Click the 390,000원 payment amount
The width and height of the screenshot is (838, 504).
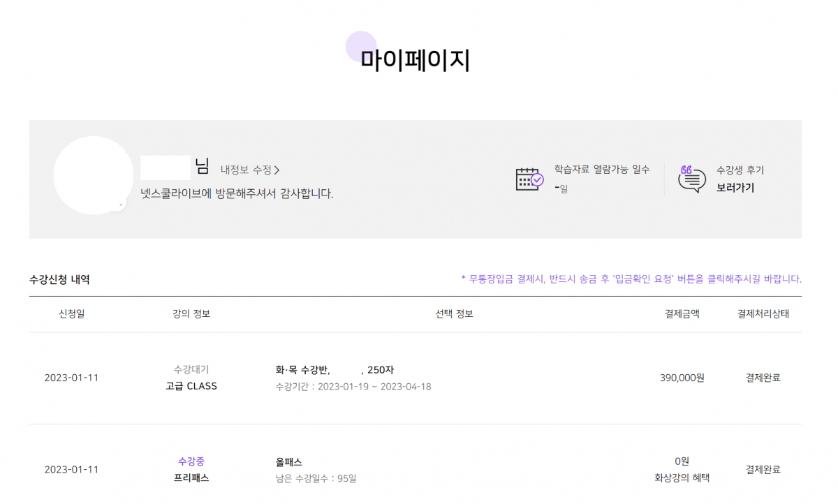(682, 378)
